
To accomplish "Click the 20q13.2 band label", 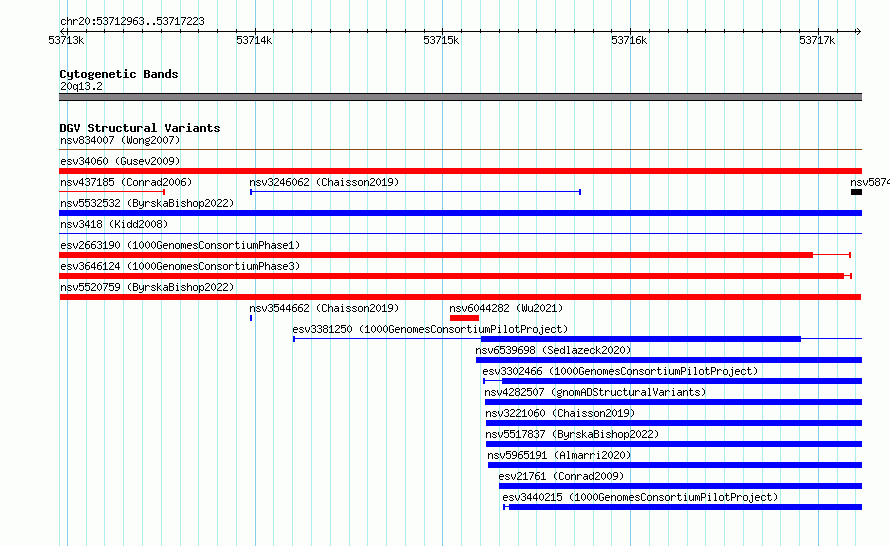I will pyautogui.click(x=81, y=86).
